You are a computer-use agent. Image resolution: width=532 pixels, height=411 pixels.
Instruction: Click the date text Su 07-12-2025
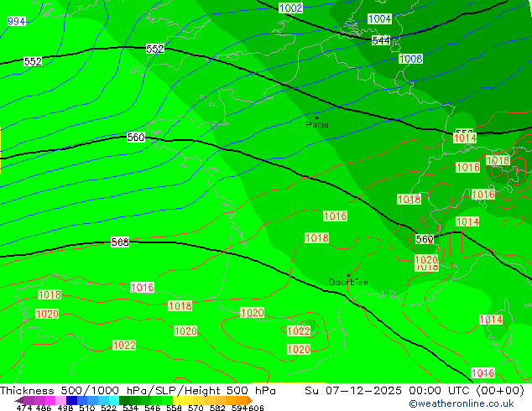[x=353, y=391]
